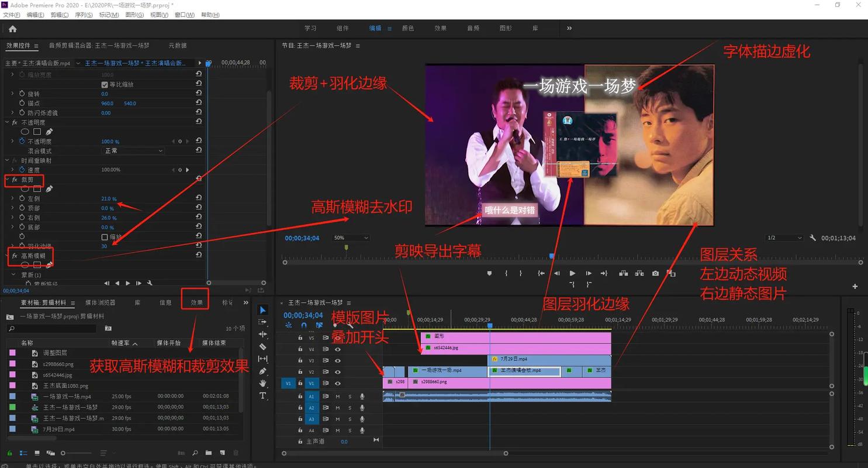868x468 pixels.
Task: Collapse the Mask (1) group
Action: click(13, 275)
